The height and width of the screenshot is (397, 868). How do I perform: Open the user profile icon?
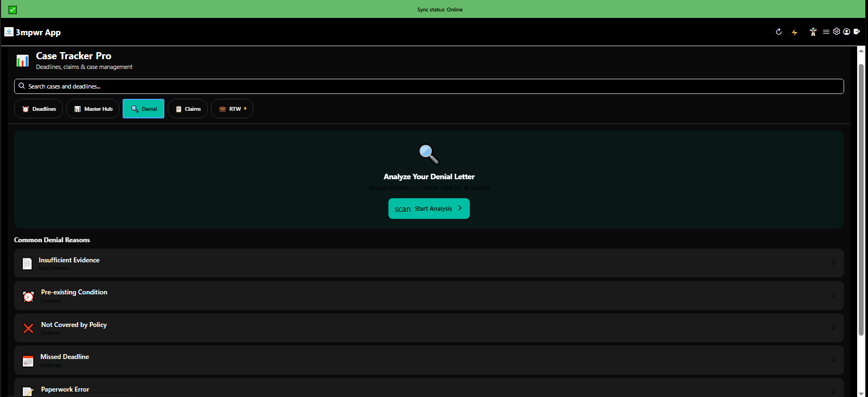[846, 31]
